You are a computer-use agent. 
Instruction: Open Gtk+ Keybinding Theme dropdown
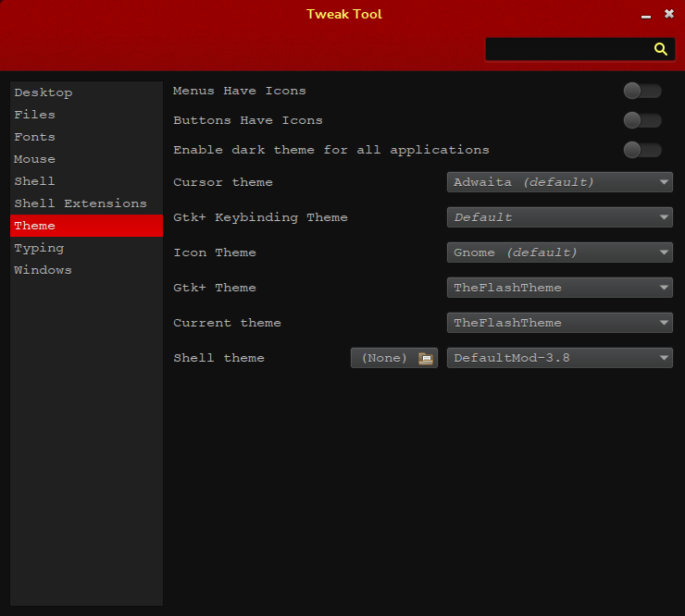[x=560, y=217]
